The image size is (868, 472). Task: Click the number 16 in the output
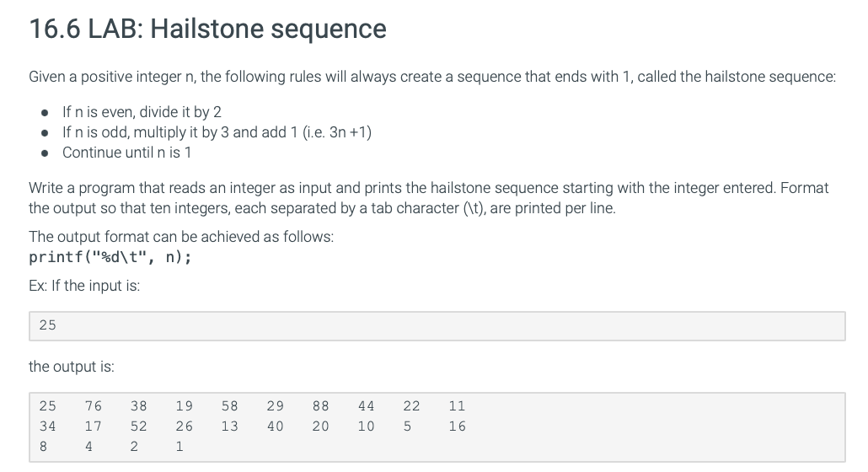457,426
